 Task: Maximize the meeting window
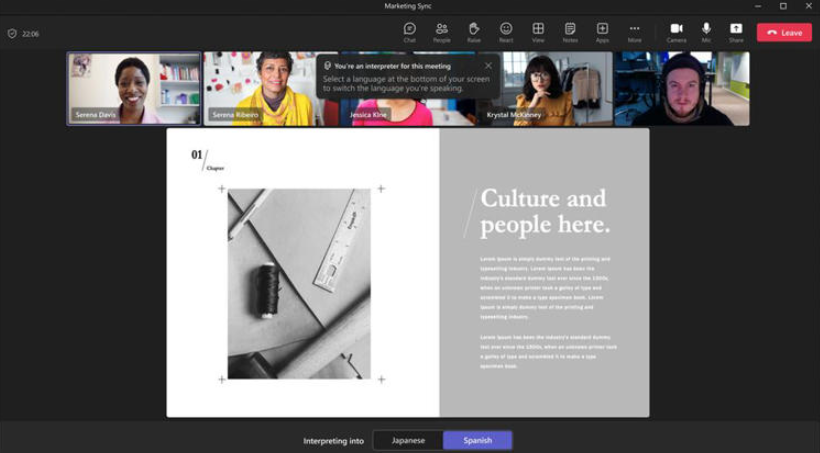[783, 6]
